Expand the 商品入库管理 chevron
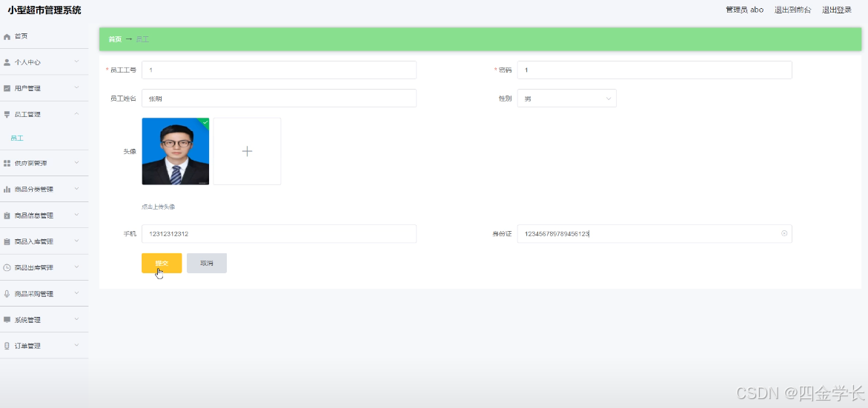Image resolution: width=868 pixels, height=408 pixels. pyautogui.click(x=77, y=241)
